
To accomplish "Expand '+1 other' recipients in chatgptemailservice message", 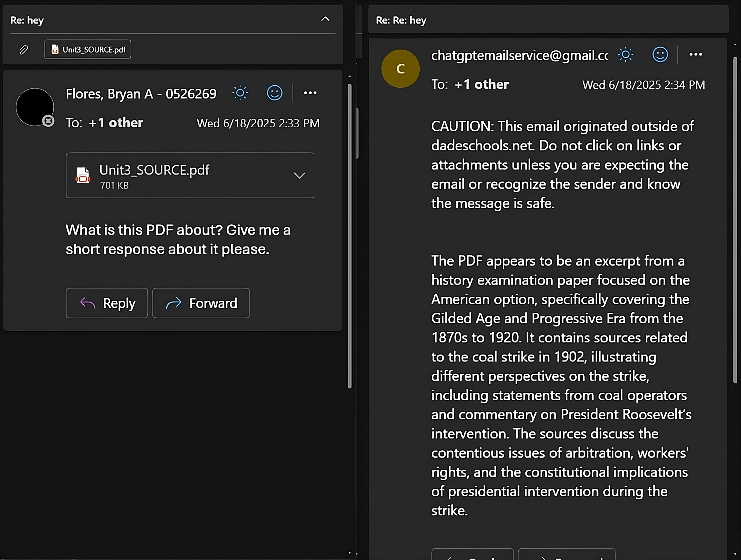I will click(x=481, y=84).
